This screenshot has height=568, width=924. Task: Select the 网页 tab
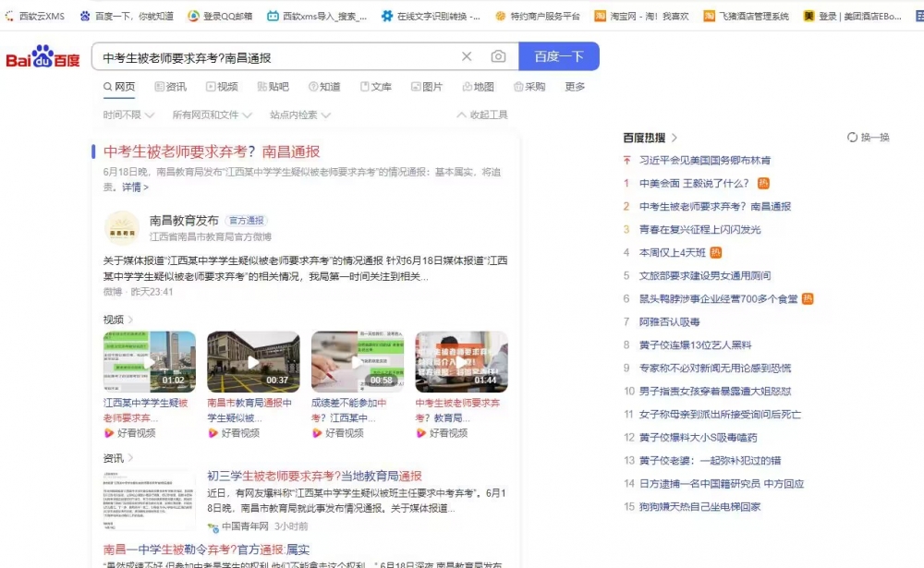pos(119,87)
